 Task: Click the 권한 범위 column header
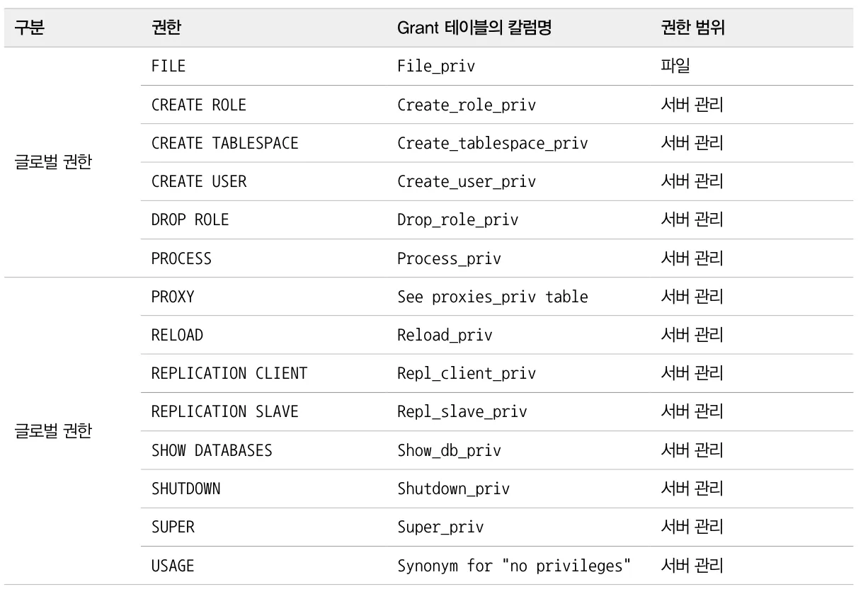click(x=692, y=29)
